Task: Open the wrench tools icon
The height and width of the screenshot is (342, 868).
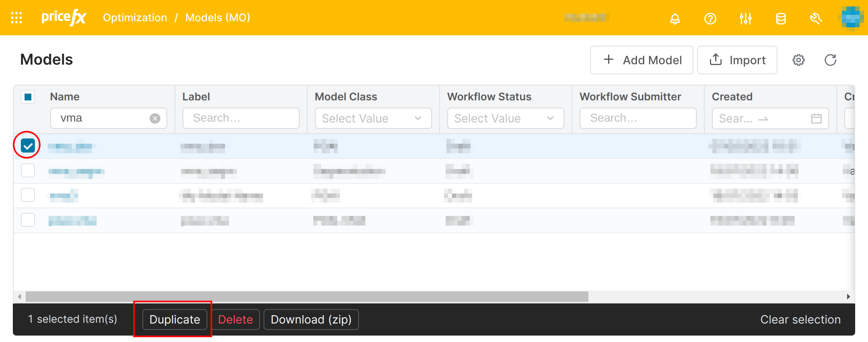Action: (815, 18)
